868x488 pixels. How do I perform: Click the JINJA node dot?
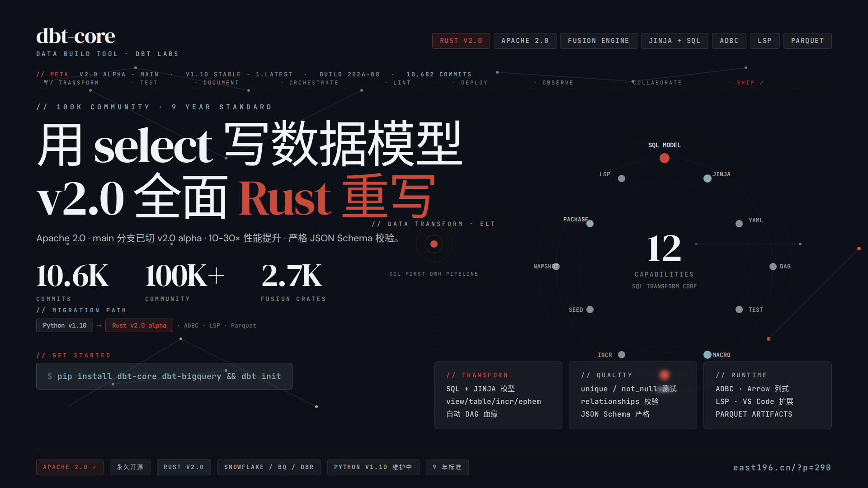708,178
